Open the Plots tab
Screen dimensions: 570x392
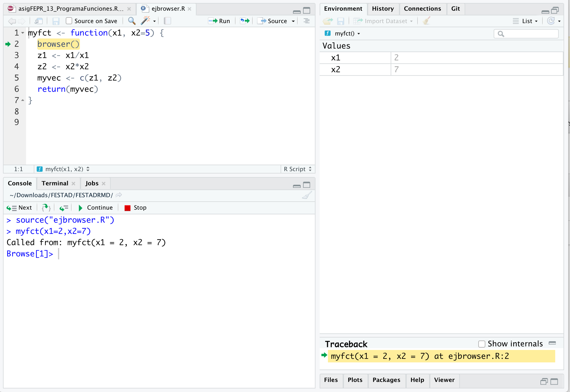pos(355,380)
